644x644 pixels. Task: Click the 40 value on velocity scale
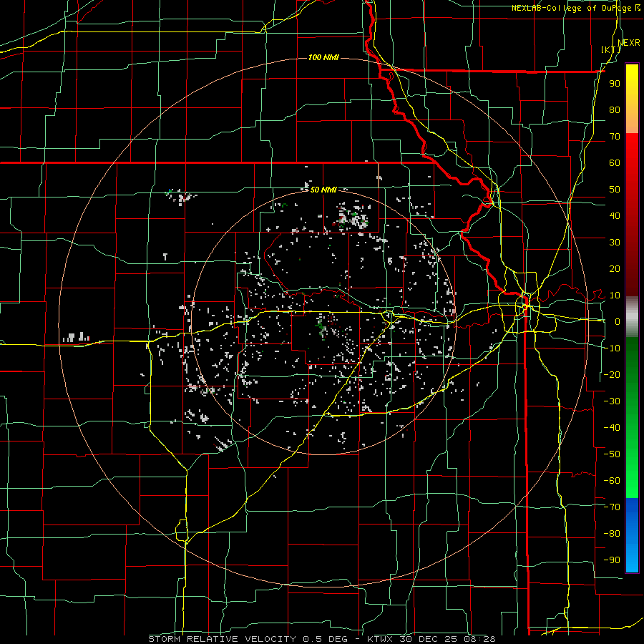[x=615, y=216]
